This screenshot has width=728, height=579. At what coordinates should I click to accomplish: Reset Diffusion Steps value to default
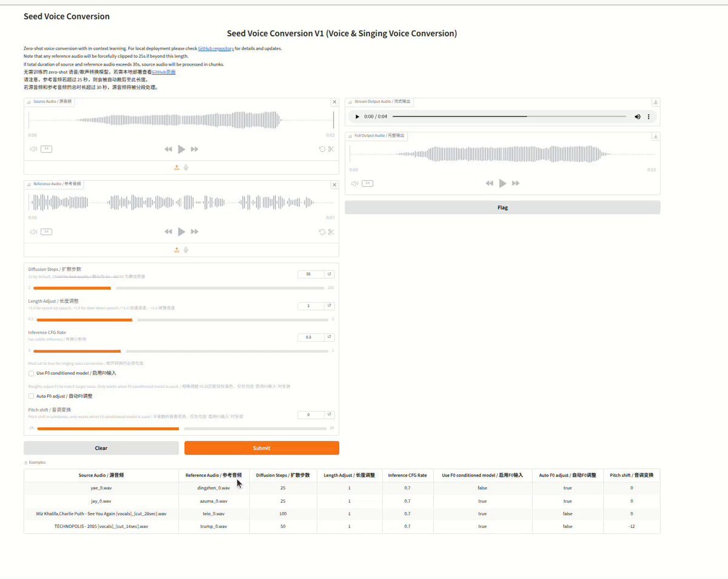pos(329,274)
